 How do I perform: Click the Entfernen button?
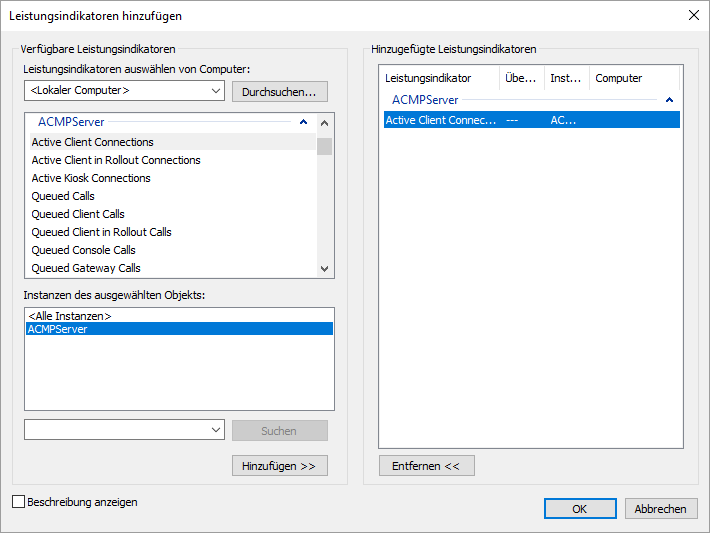[426, 466]
